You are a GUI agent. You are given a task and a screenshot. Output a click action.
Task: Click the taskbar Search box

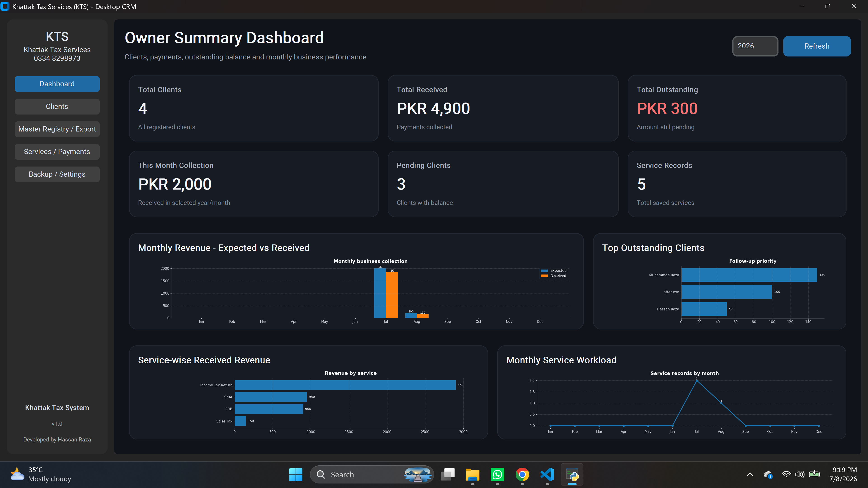click(372, 474)
